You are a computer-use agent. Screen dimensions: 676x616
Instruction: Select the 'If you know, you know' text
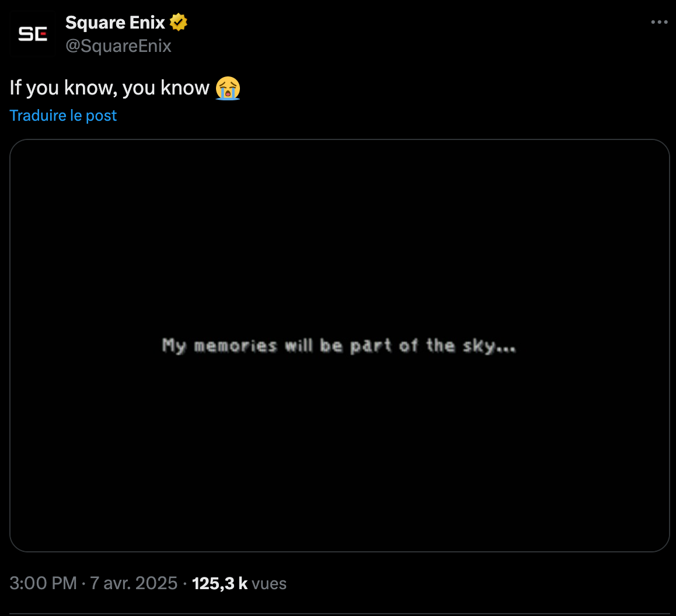click(110, 88)
